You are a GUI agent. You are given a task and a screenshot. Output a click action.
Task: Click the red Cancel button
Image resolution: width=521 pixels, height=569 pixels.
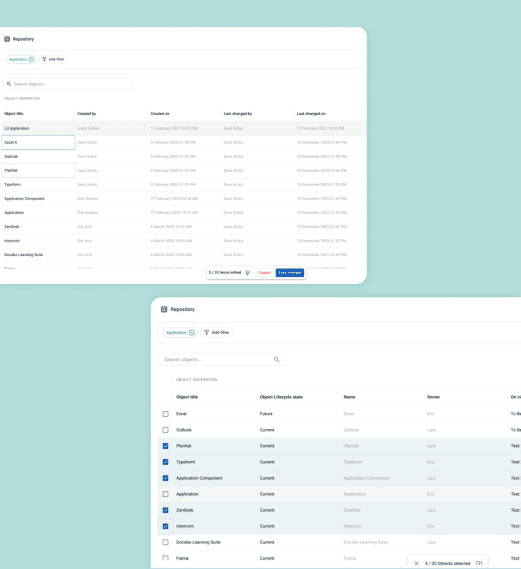265,273
